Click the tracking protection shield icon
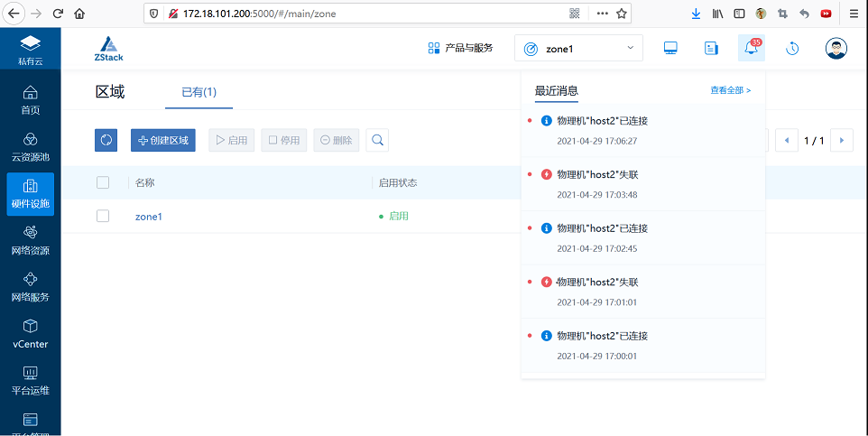Viewport: 868px width, 436px height. click(154, 14)
